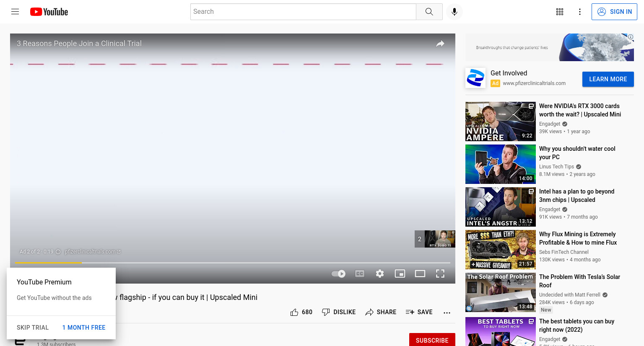
Task: Dislike this video
Action: (339, 312)
